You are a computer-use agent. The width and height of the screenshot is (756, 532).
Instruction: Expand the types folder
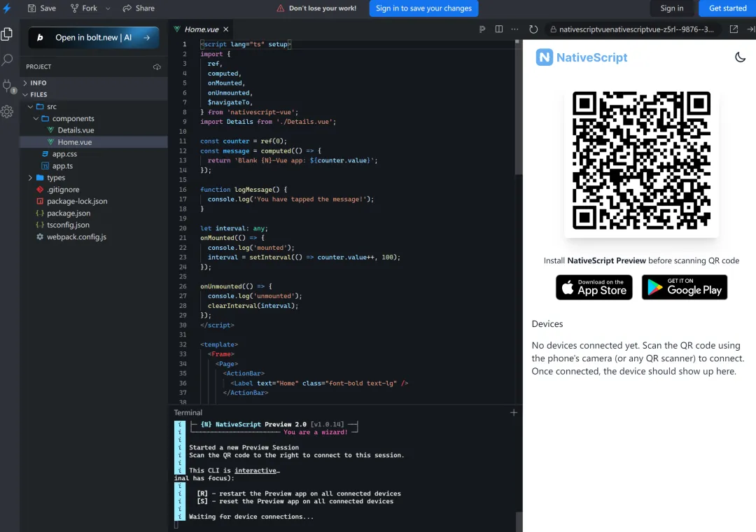pyautogui.click(x=94, y=178)
